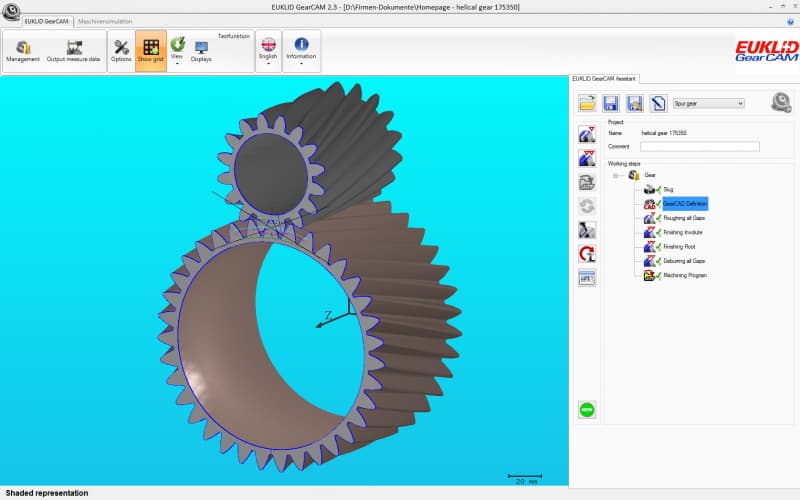The height and width of the screenshot is (500, 800).
Task: Select the Finishing Root step
Action: click(679, 246)
